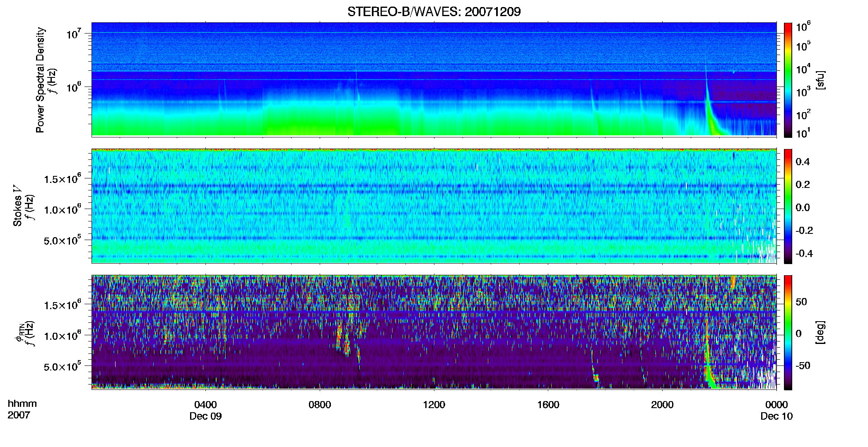Click the Stokes V colorbar
This screenshot has width=868, height=447.
[788, 206]
